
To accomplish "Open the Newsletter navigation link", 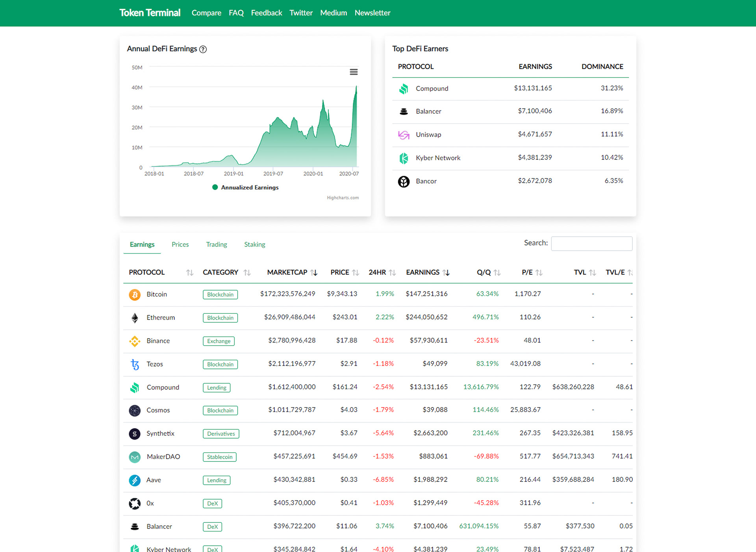I will (372, 13).
